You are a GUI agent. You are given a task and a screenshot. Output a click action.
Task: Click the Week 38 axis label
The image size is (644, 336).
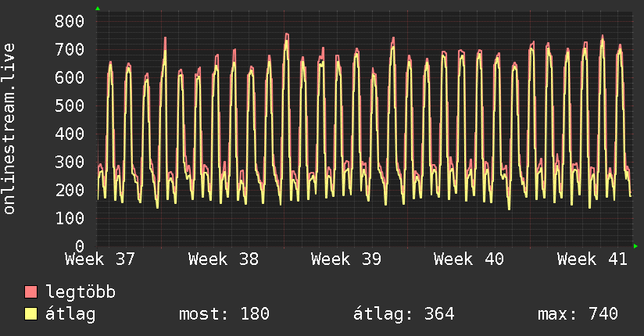click(224, 259)
